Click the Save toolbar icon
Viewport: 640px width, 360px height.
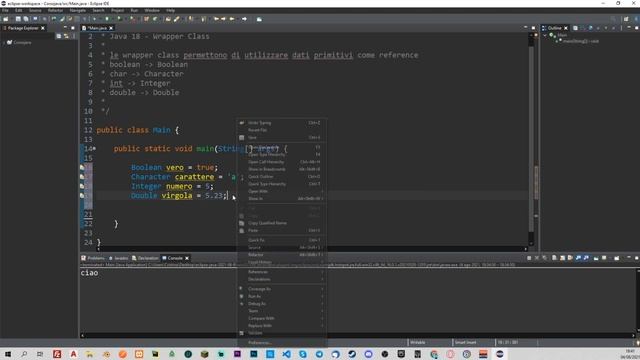[x=18, y=19]
